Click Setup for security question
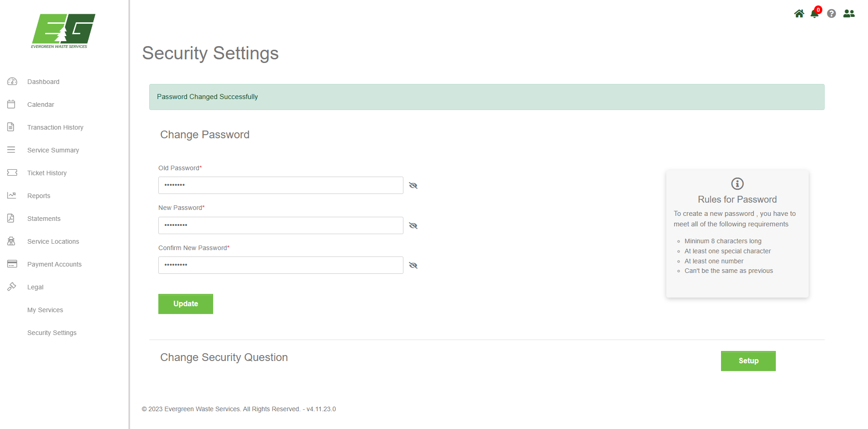 pos(748,361)
